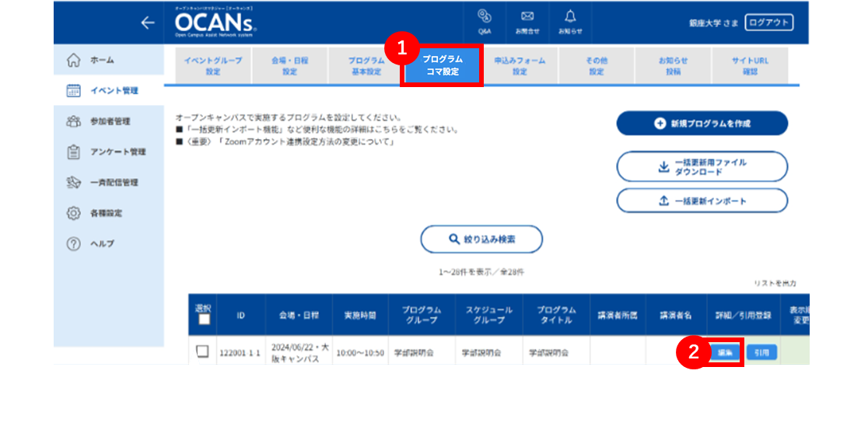Open アンケート管理 in the sidebar
868x423 pixels.
tap(109, 152)
